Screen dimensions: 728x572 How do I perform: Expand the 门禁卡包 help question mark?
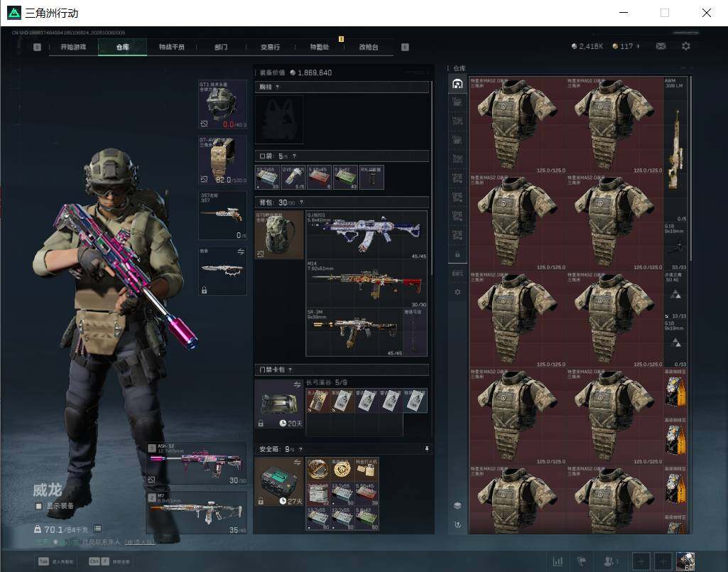290,369
